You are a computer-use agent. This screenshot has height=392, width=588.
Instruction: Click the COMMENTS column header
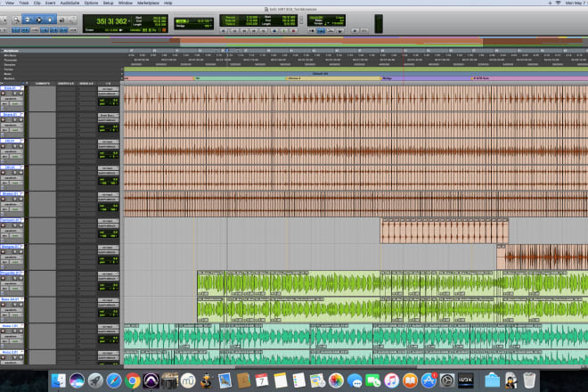pos(43,83)
